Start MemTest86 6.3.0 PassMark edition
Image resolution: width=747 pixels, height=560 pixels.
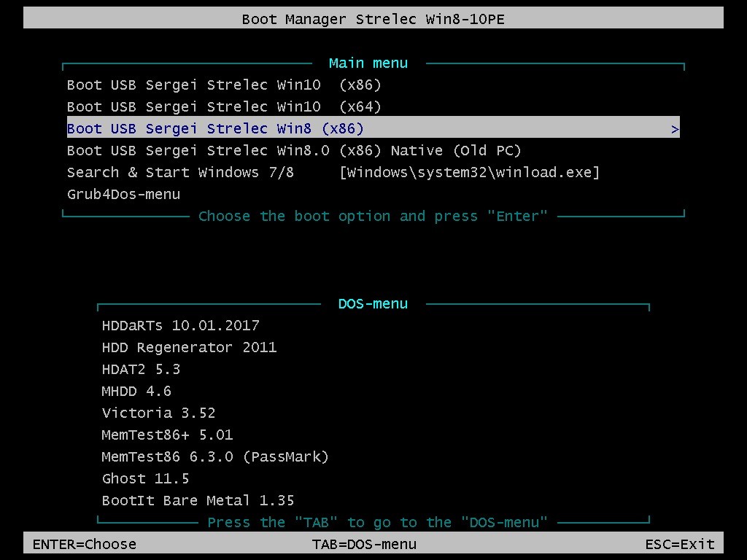(214, 456)
